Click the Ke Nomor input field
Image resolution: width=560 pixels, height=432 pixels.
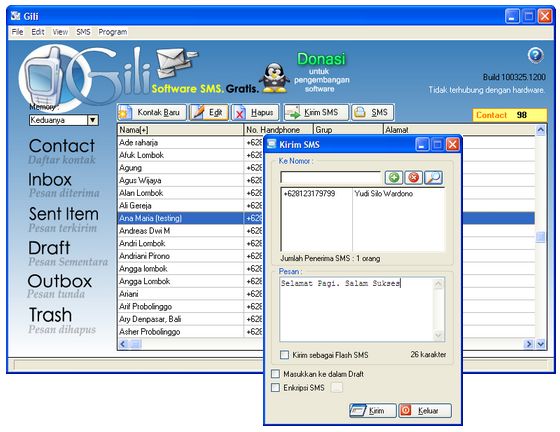point(331,177)
